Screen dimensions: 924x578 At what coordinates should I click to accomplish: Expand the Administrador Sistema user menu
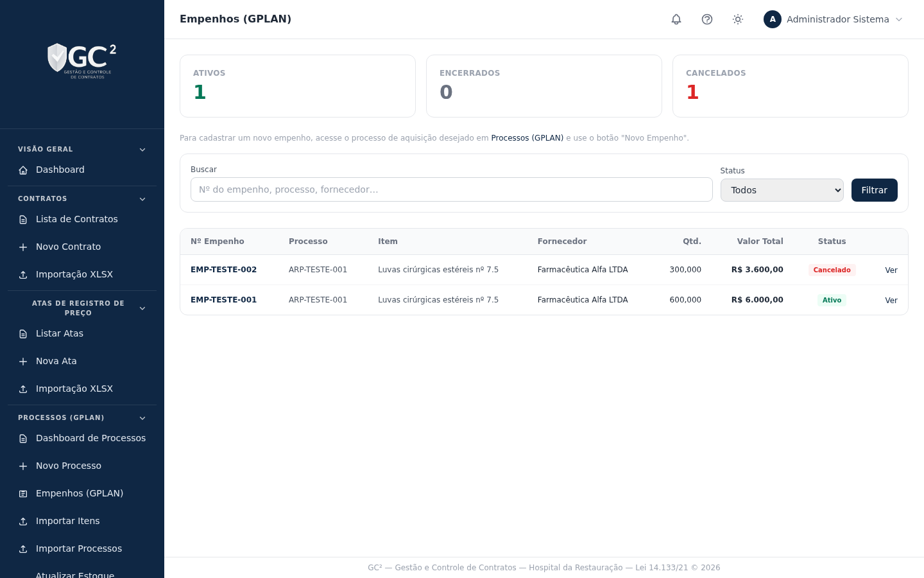[x=834, y=19]
